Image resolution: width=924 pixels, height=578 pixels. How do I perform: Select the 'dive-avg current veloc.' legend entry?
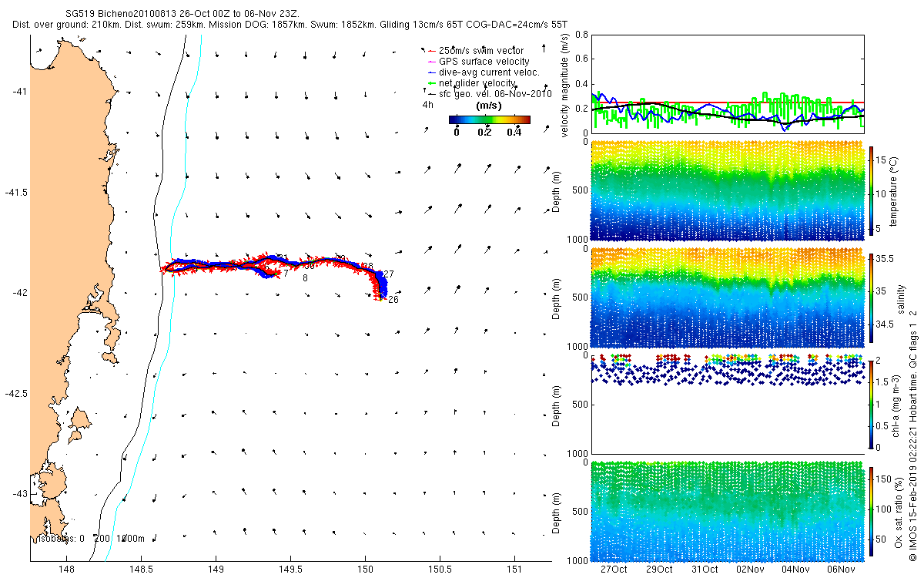(482, 72)
